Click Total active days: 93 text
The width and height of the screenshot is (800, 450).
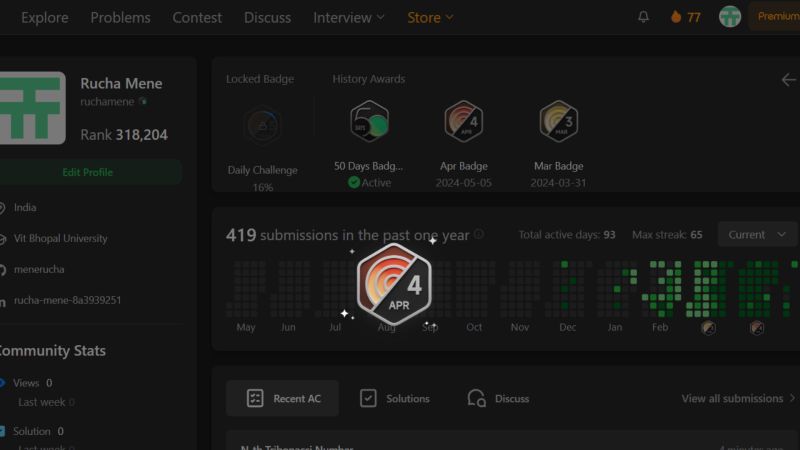[567, 235]
